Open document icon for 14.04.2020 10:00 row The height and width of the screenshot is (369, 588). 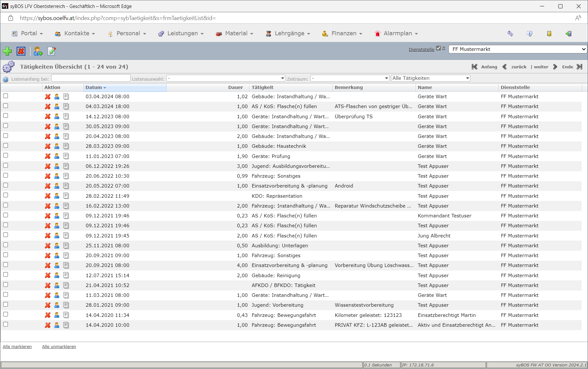click(66, 325)
